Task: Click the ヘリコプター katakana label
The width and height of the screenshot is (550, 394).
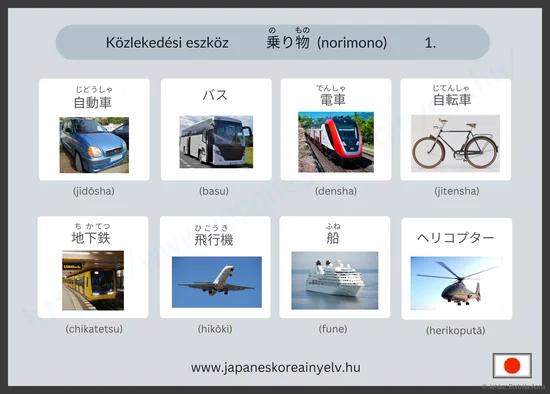Action: 456,238
